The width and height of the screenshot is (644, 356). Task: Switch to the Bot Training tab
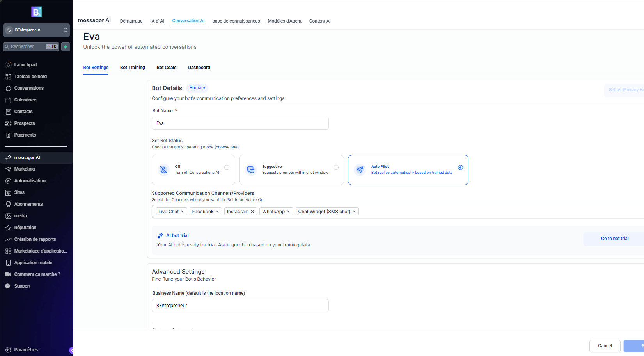[132, 68]
